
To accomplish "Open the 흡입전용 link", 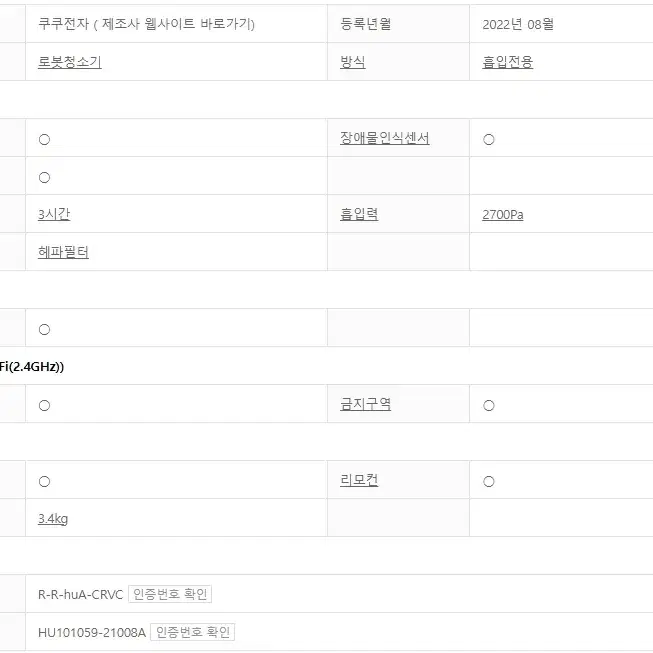I will click(x=508, y=62).
